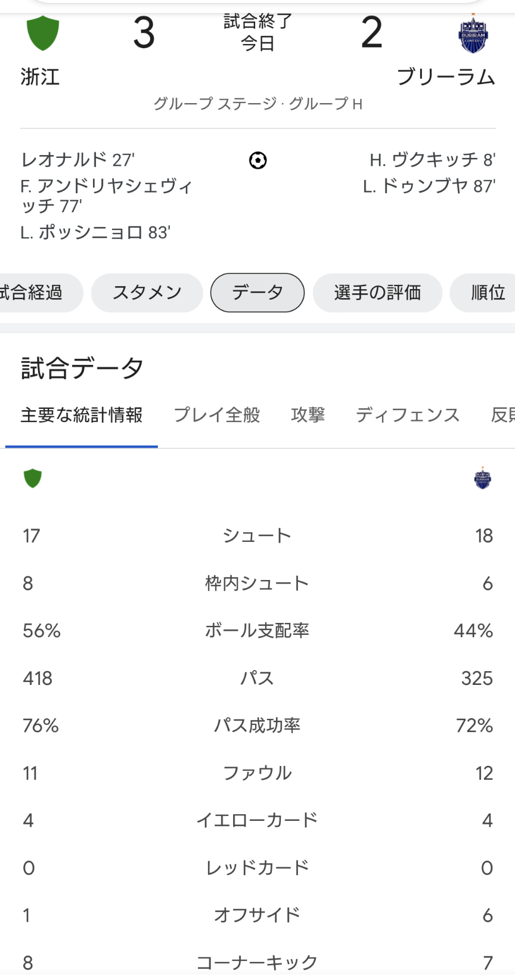The height and width of the screenshot is (980, 515).
Task: Open the 浙江 team name link
Action: point(40,77)
